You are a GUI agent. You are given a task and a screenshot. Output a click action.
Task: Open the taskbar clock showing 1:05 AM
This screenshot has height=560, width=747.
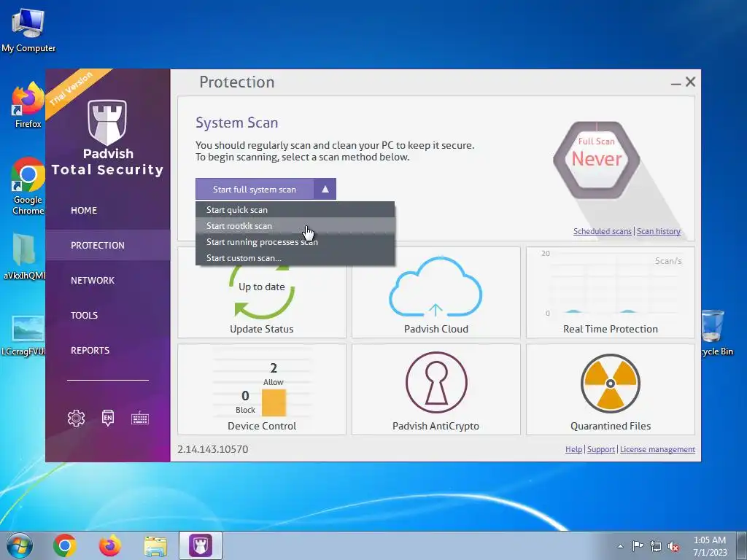(710, 546)
